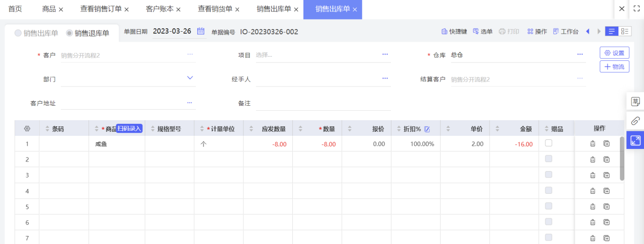Click the -16.00 amount cell
This screenshot has width=644, height=244.
click(x=514, y=143)
